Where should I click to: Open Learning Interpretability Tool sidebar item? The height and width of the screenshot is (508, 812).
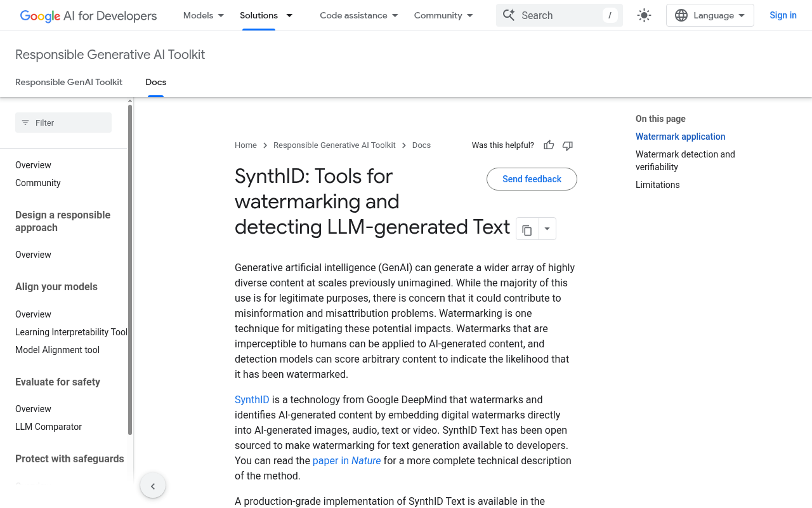[71, 332]
